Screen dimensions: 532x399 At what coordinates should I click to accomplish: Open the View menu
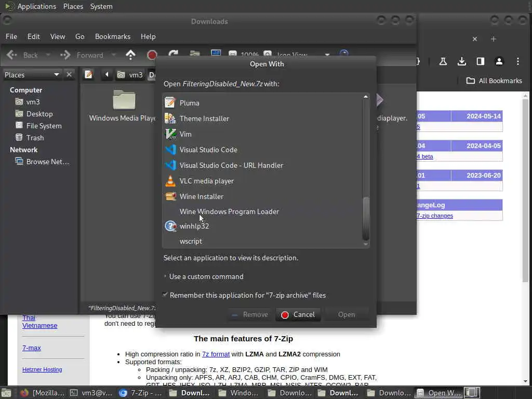coord(58,36)
